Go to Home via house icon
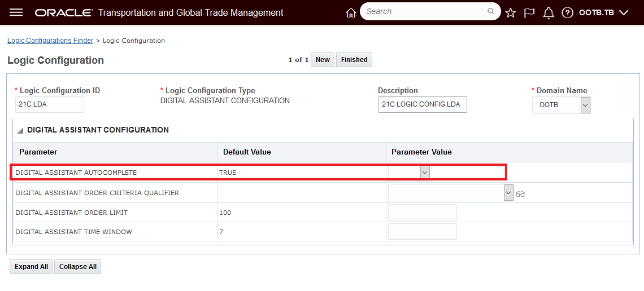 pyautogui.click(x=351, y=12)
